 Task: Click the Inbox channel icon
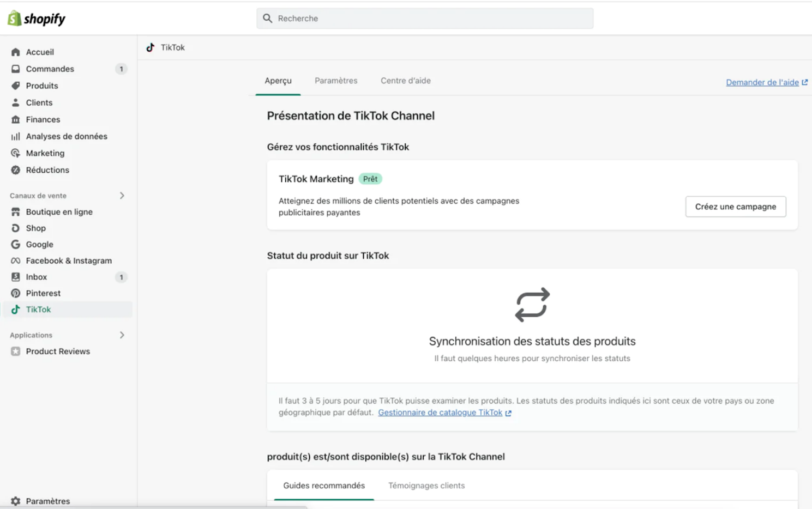(x=16, y=277)
